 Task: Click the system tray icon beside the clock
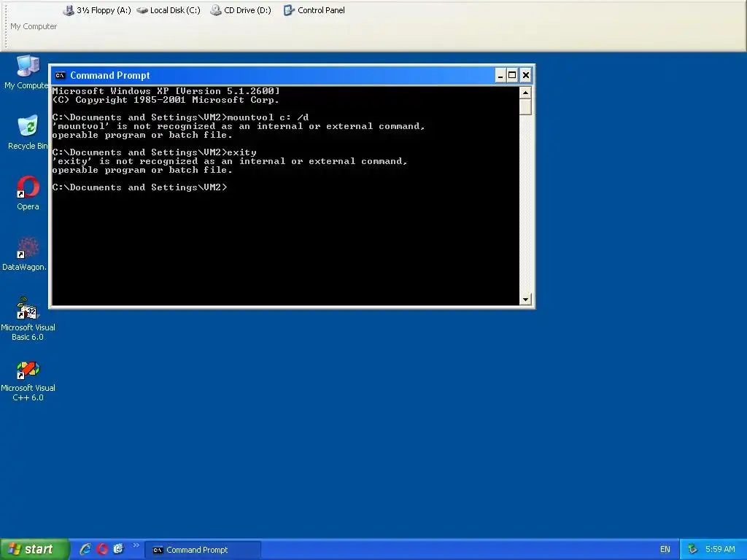692,550
